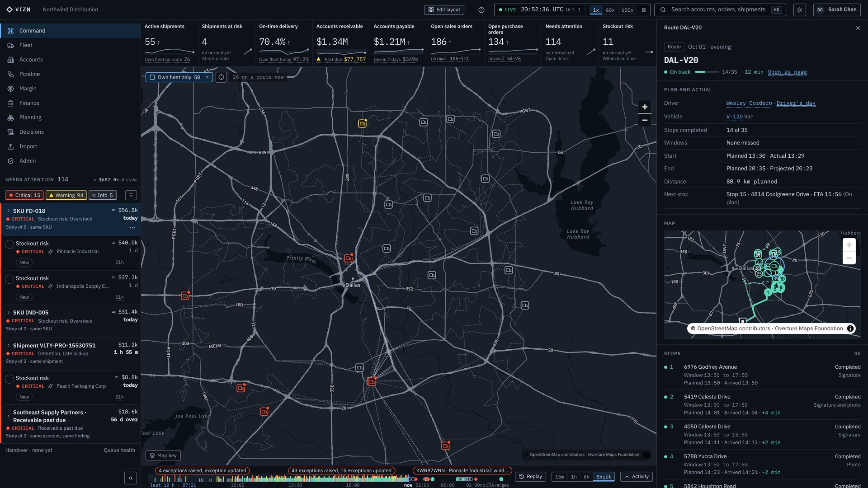Open the Planning section

(70, 117)
